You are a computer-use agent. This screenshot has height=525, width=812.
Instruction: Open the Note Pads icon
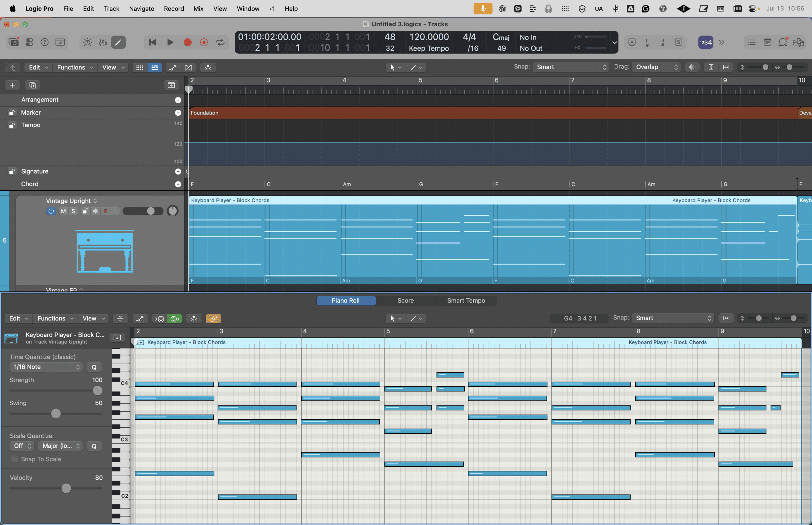(767, 42)
